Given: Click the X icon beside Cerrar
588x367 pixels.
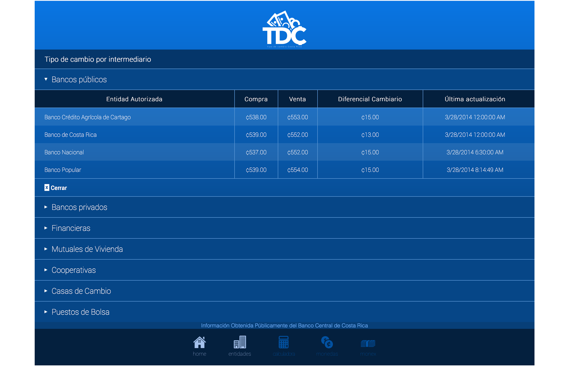Looking at the screenshot, I should (47, 188).
